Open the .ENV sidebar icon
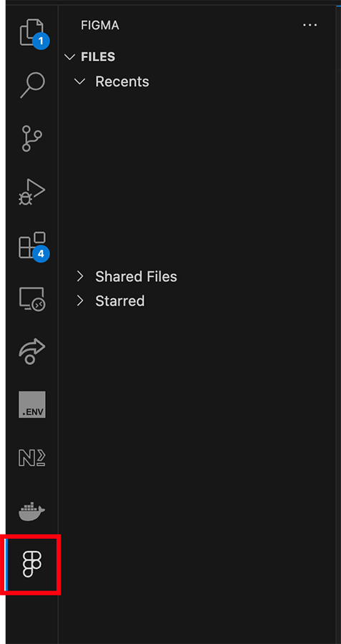 point(32,404)
